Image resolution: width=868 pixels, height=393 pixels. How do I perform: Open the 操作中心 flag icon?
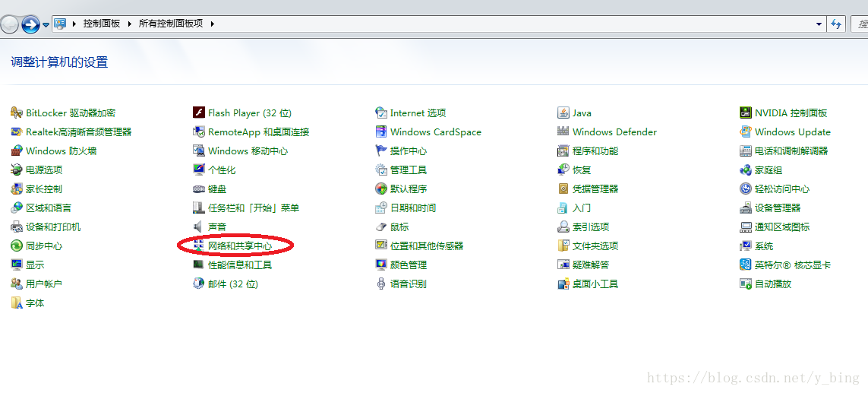(x=381, y=151)
